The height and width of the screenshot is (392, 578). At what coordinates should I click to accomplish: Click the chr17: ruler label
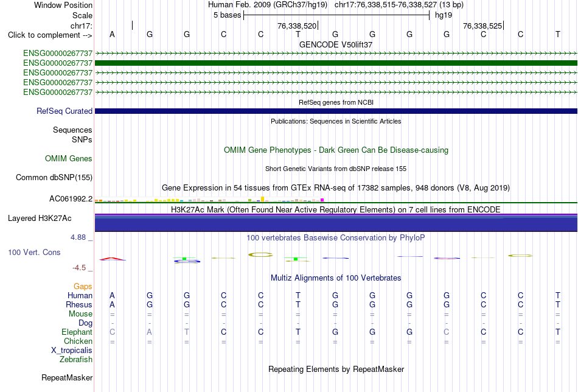pyautogui.click(x=81, y=26)
